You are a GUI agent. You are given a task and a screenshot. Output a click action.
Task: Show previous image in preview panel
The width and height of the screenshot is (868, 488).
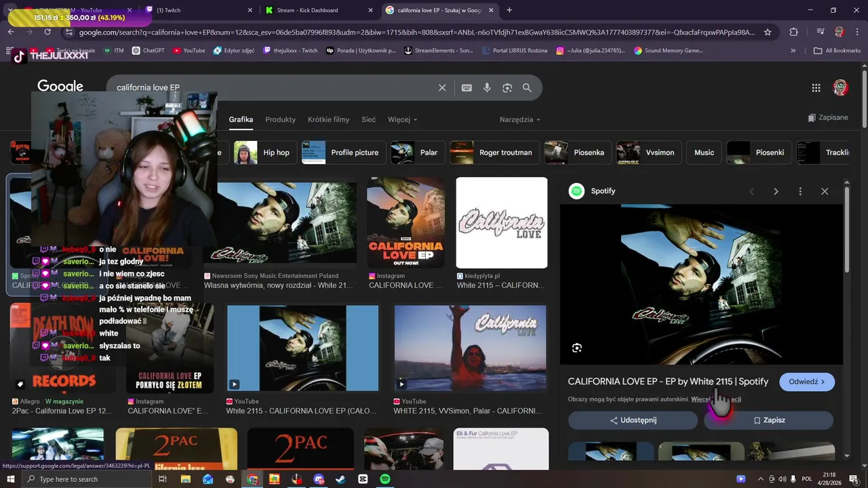[751, 191]
